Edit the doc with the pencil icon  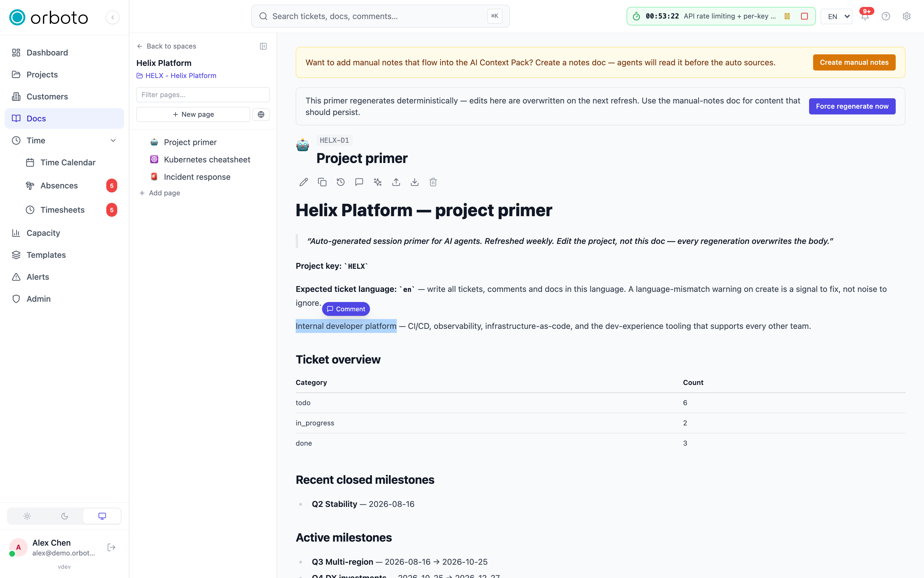(x=303, y=182)
